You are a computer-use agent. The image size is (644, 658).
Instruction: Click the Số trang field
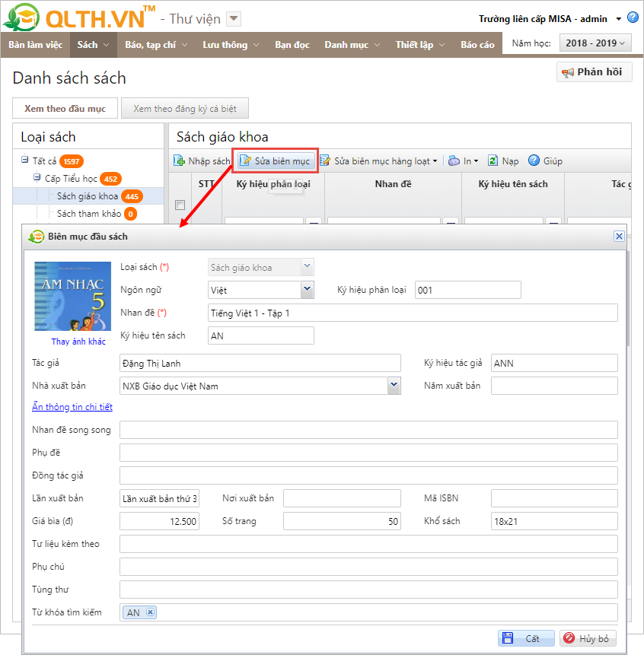pos(342,521)
